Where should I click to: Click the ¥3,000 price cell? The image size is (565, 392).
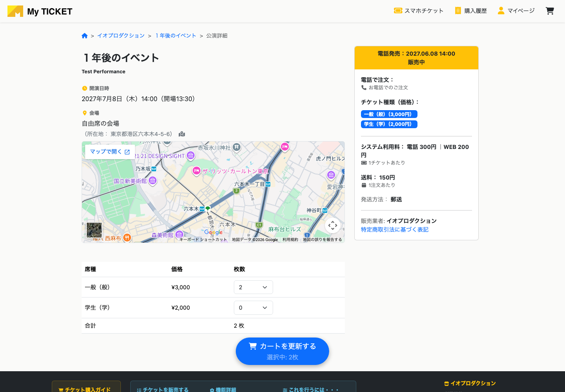tap(180, 287)
